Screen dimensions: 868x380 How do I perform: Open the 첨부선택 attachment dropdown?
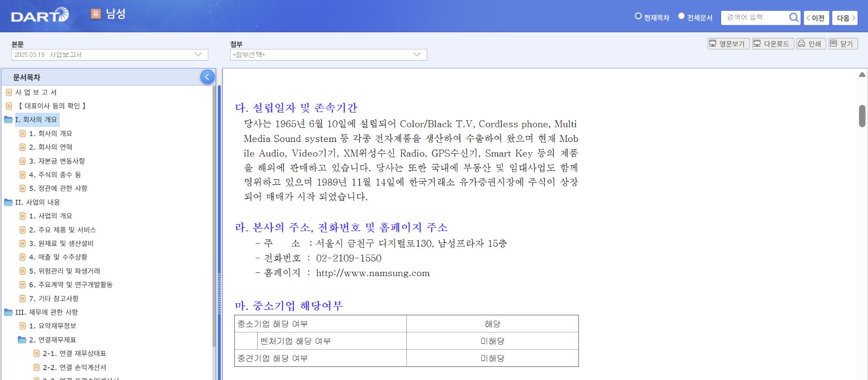(328, 55)
